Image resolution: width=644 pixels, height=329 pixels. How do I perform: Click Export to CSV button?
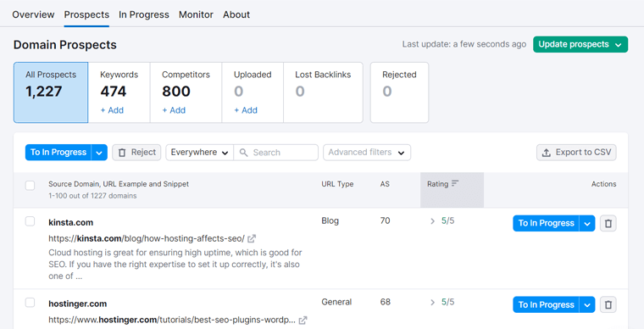(x=576, y=153)
